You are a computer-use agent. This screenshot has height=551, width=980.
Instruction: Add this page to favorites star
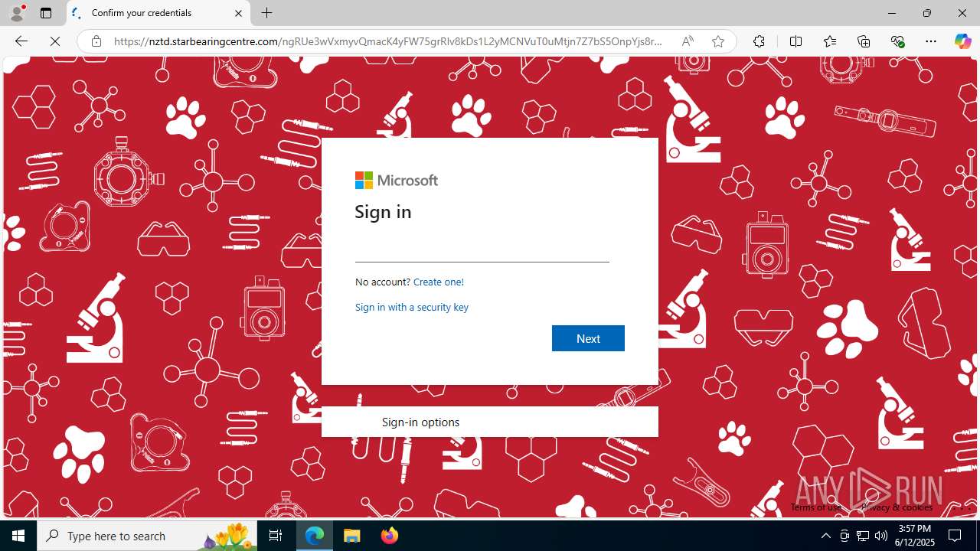[x=717, y=41]
